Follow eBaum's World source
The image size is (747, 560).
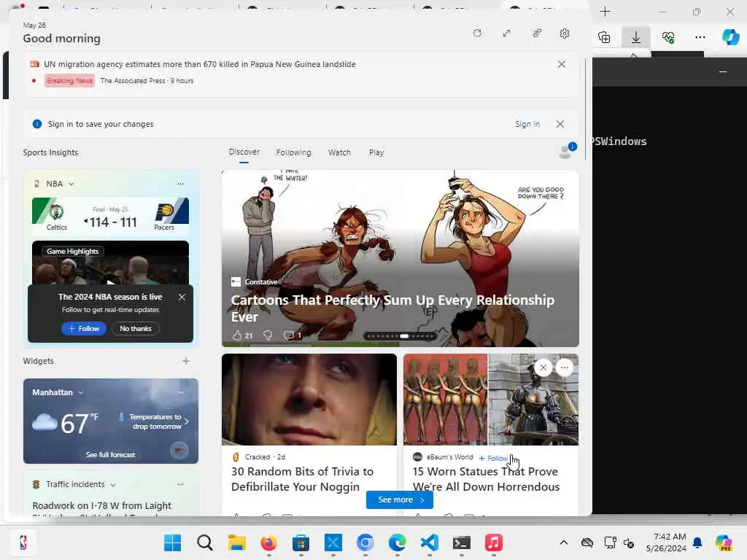pyautogui.click(x=494, y=458)
